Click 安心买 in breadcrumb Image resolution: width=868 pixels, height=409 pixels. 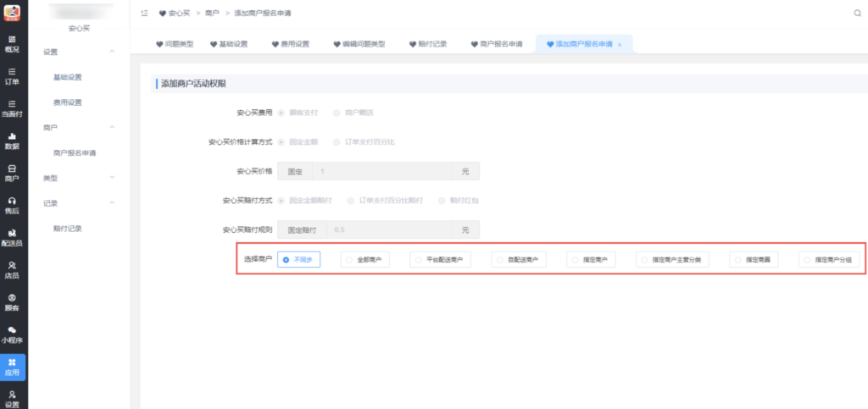(x=179, y=14)
